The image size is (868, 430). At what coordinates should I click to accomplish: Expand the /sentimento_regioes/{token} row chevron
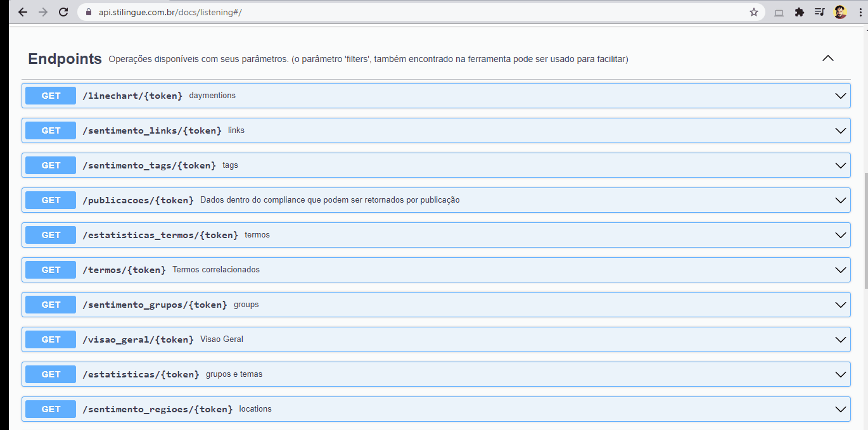pyautogui.click(x=841, y=409)
